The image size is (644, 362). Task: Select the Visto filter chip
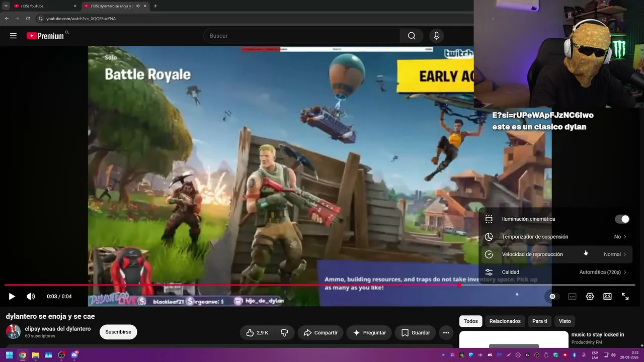(x=565, y=321)
